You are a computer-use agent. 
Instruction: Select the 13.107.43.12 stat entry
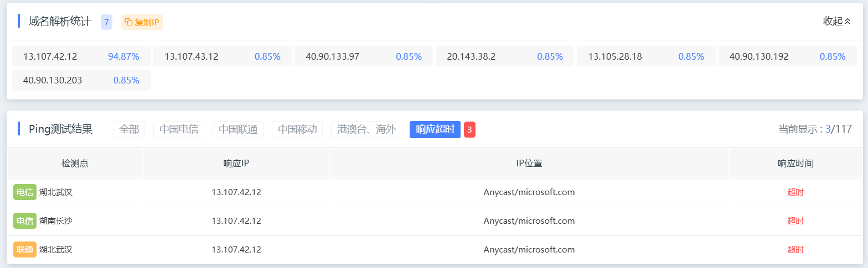coord(222,56)
